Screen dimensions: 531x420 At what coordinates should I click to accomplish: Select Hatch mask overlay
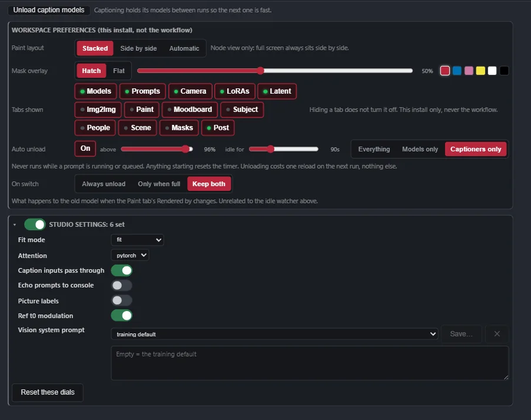click(x=91, y=71)
